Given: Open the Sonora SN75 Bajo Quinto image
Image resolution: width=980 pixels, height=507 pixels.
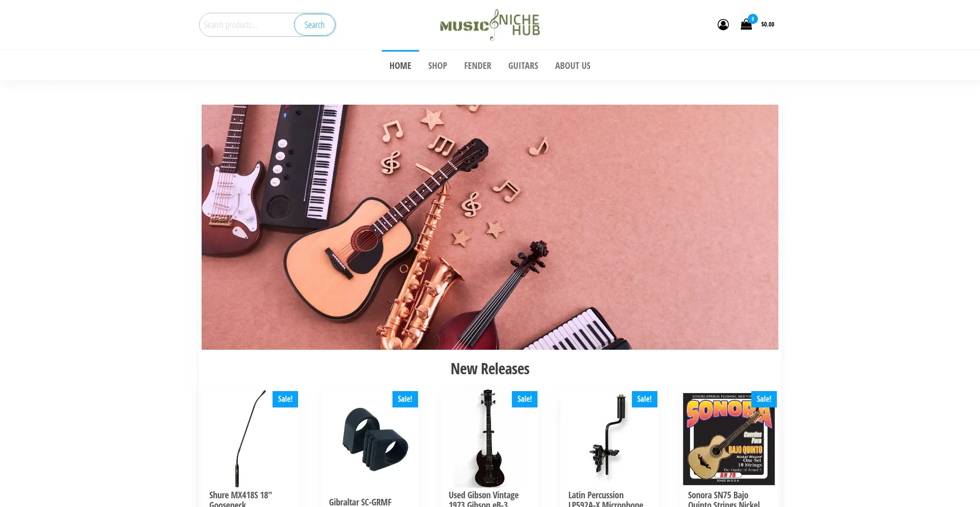Looking at the screenshot, I should (x=729, y=439).
